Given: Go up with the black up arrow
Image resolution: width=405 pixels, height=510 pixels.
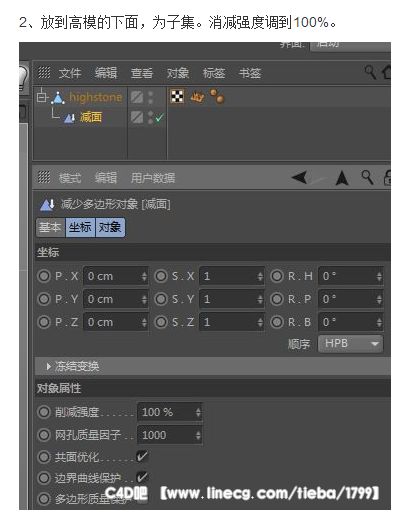Looking at the screenshot, I should (x=342, y=178).
